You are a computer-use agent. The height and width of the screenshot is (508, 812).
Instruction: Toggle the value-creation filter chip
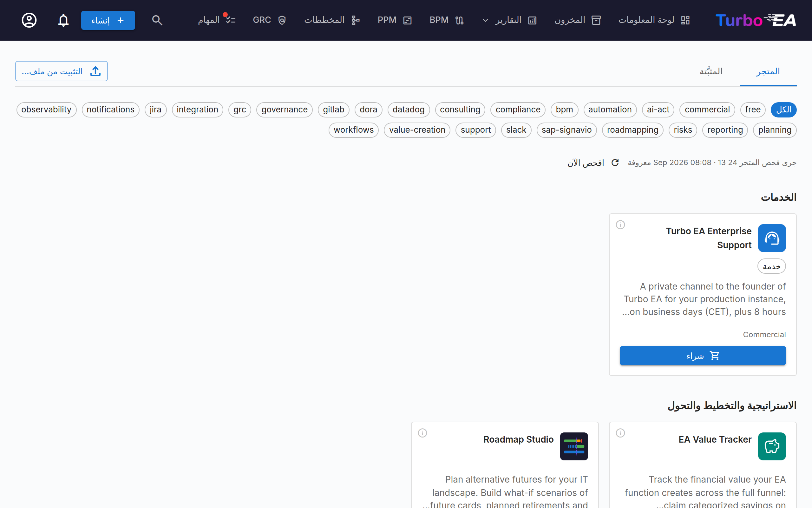pyautogui.click(x=417, y=130)
